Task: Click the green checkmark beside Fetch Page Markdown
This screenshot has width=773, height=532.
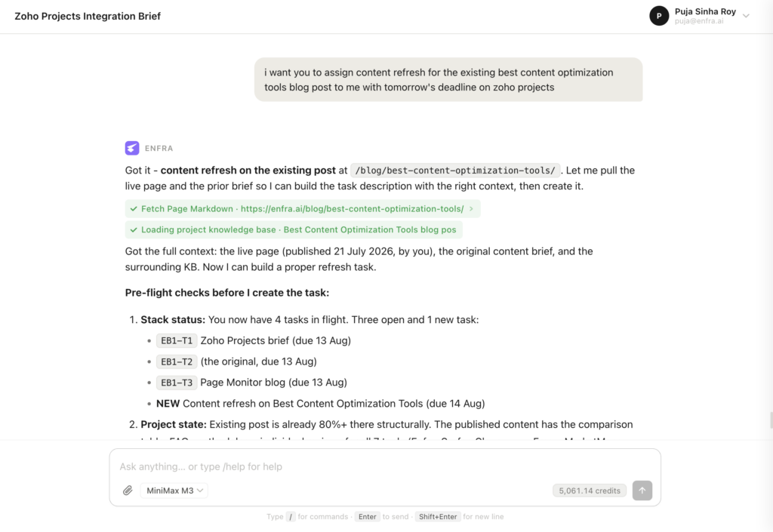Action: tap(134, 209)
